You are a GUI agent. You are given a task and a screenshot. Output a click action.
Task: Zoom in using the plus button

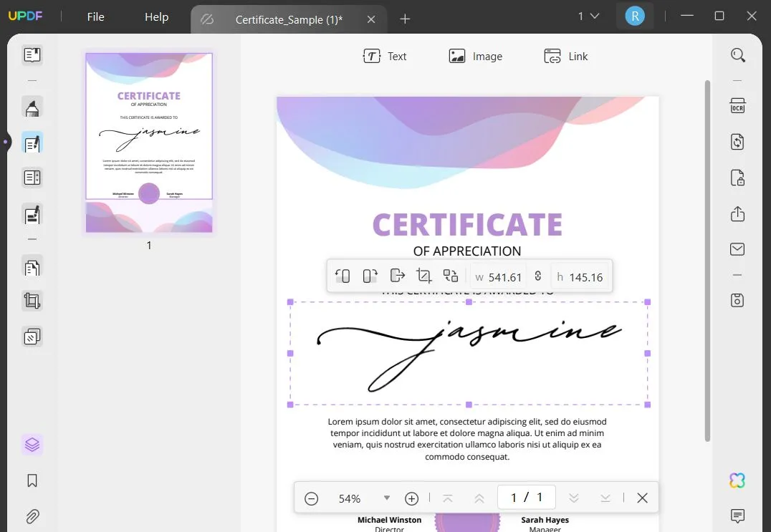click(x=411, y=498)
